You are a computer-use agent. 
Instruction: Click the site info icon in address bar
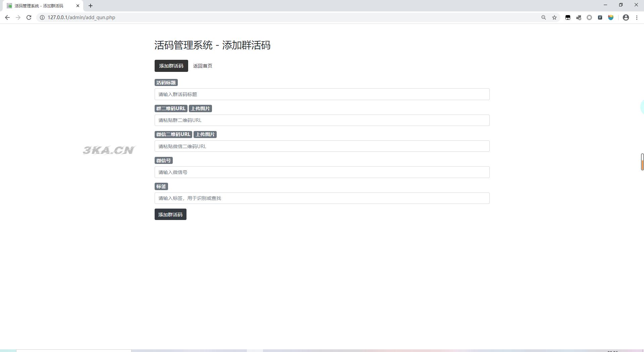pyautogui.click(x=42, y=17)
